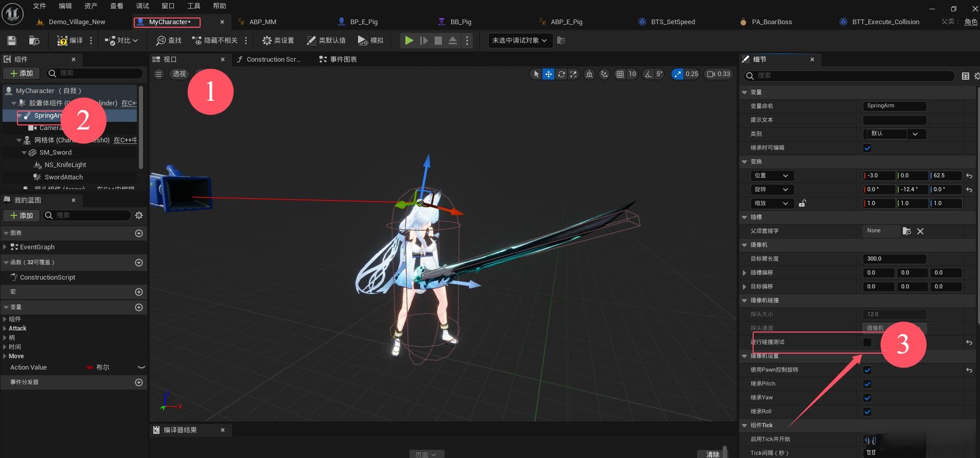Activate the Scale gizmo tool
The width and height of the screenshot is (980, 458).
click(x=574, y=74)
